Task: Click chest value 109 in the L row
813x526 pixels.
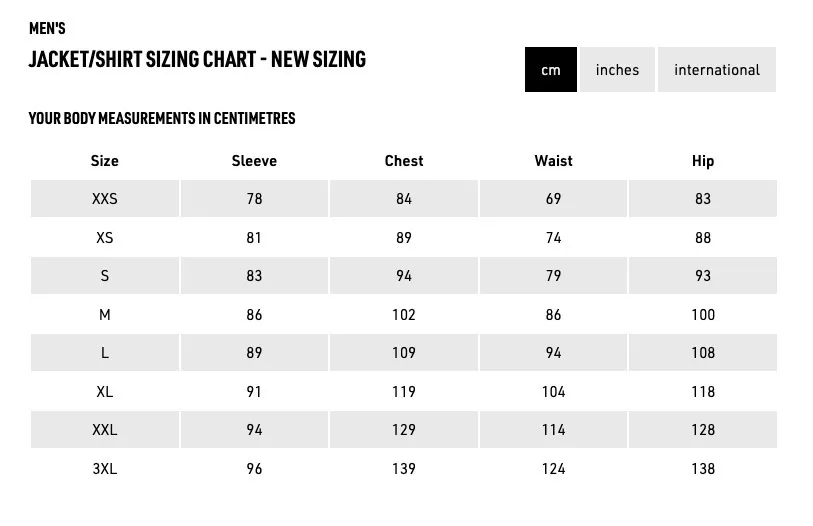Action: [x=404, y=353]
